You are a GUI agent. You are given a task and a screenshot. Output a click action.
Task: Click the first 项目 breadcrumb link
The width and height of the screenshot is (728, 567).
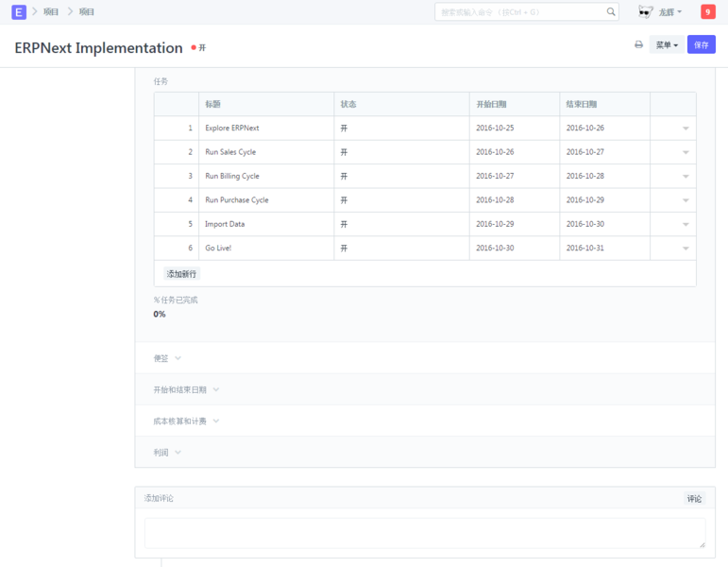51,12
